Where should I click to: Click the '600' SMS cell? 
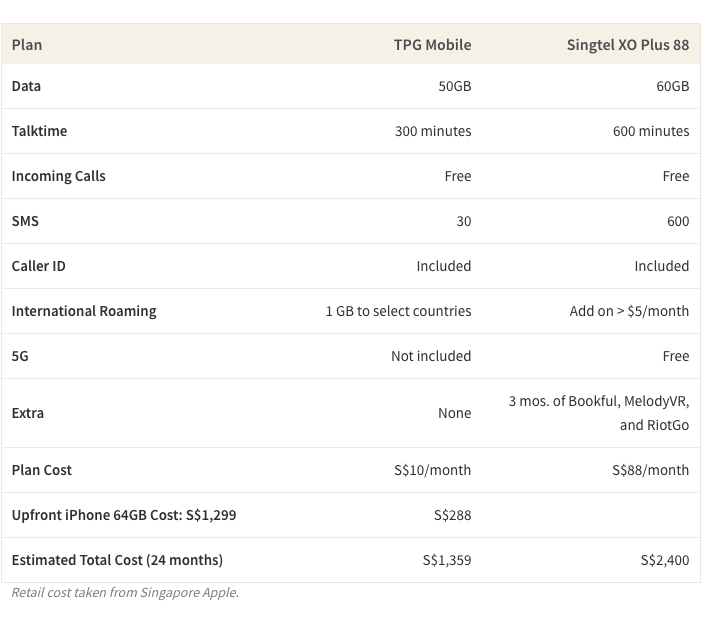pos(678,221)
